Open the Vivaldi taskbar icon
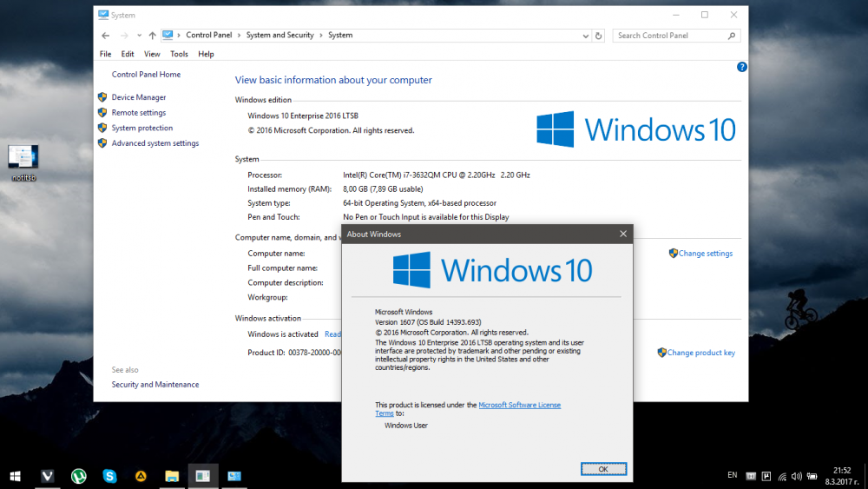 click(x=48, y=476)
